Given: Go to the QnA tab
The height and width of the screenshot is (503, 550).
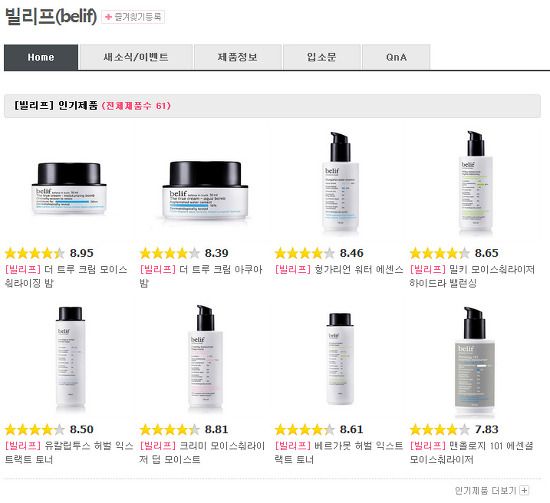Looking at the screenshot, I should (x=396, y=57).
